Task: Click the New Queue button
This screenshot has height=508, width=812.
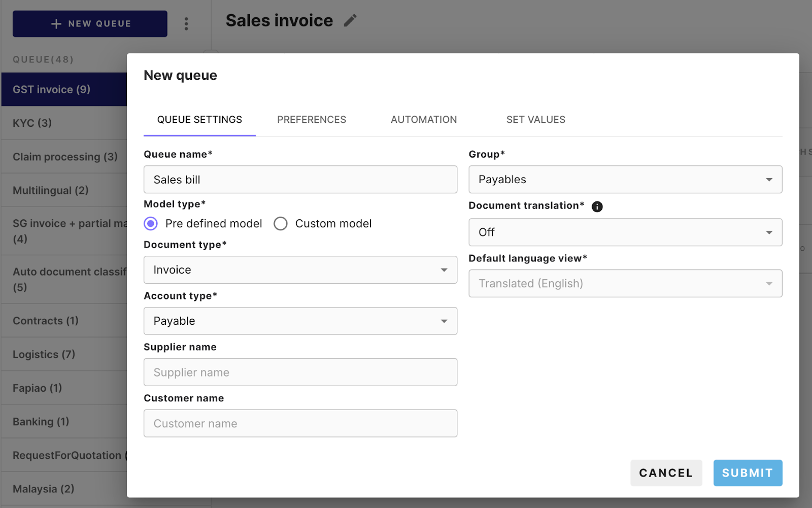Action: 90,24
